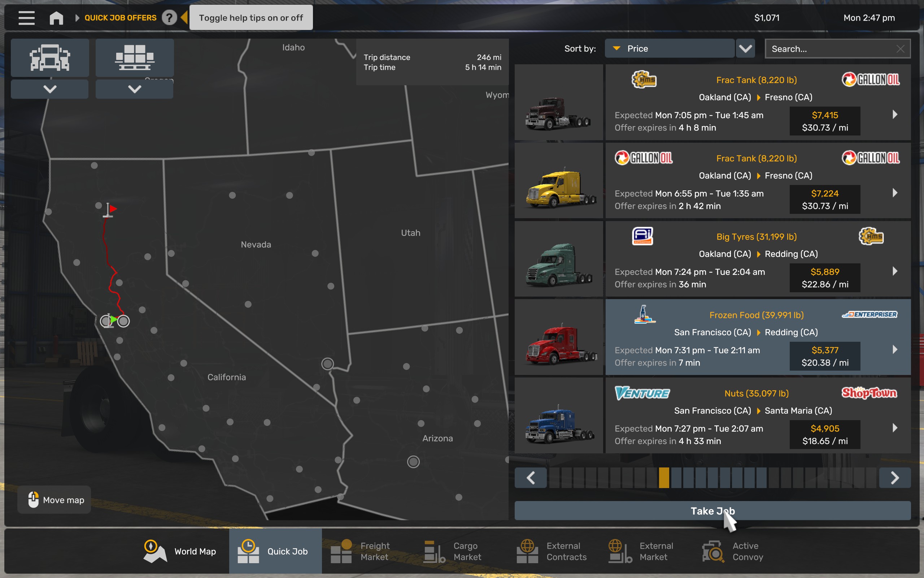Click the Move map mouse hint
The image size is (924, 578).
point(54,500)
